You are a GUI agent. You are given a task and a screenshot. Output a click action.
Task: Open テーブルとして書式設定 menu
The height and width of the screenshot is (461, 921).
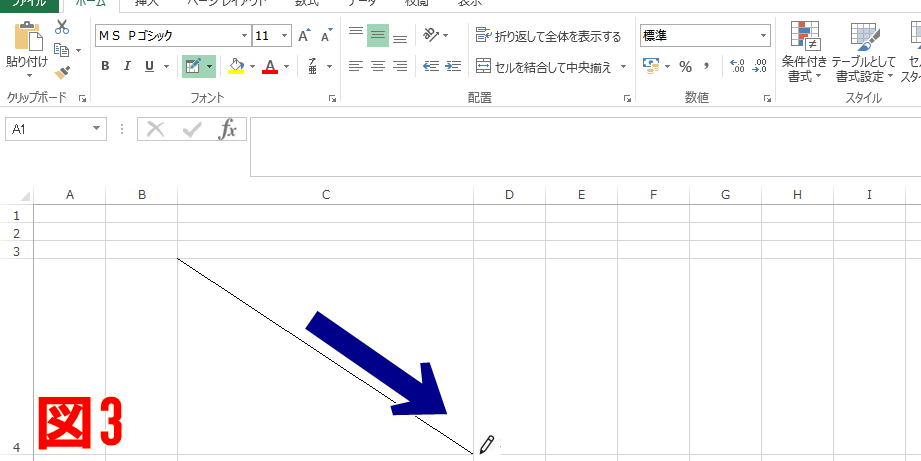pyautogui.click(x=865, y=53)
